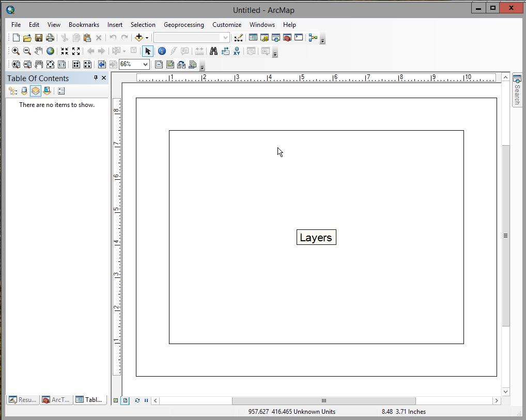The height and width of the screenshot is (420, 526).
Task: Click the Full Extent globe icon
Action: 50,51
